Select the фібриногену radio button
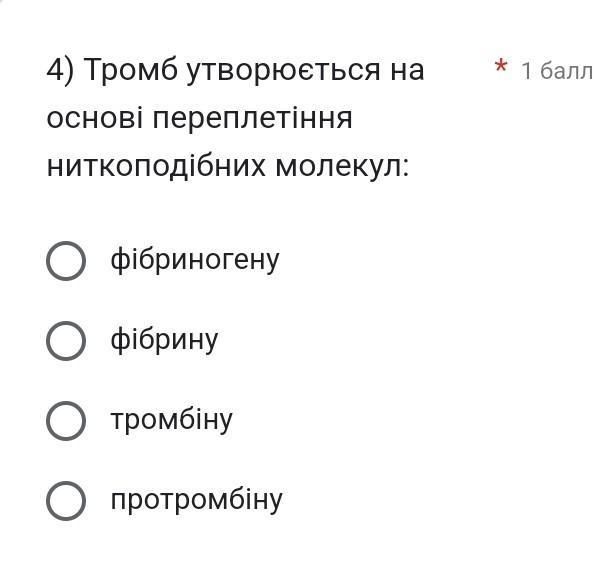The width and height of the screenshot is (615, 578). 66,260
